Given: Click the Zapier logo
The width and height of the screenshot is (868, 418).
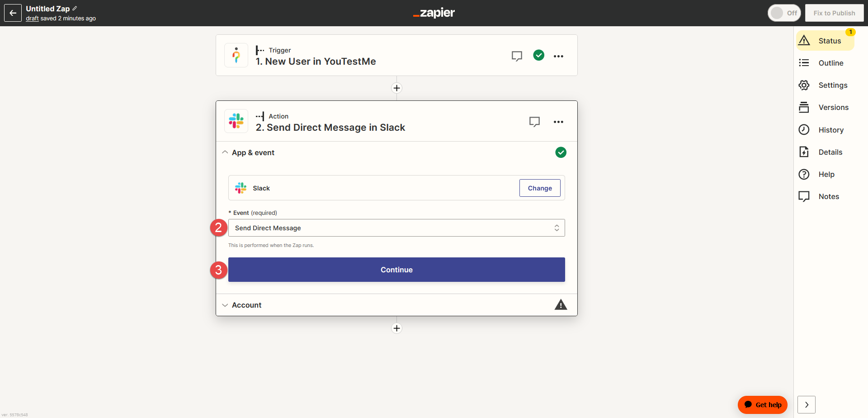Looking at the screenshot, I should point(434,13).
